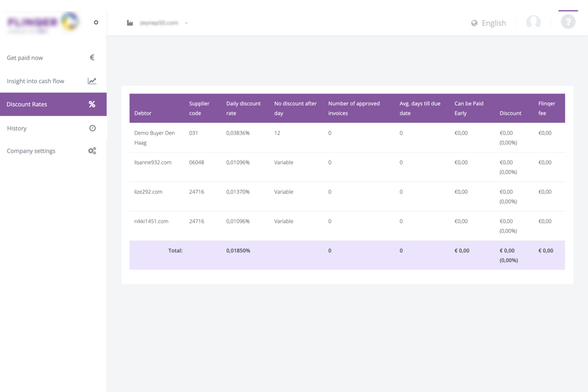This screenshot has height=392, width=588.
Task: Click the euro icon beside Get paid now
Action: click(x=92, y=57)
